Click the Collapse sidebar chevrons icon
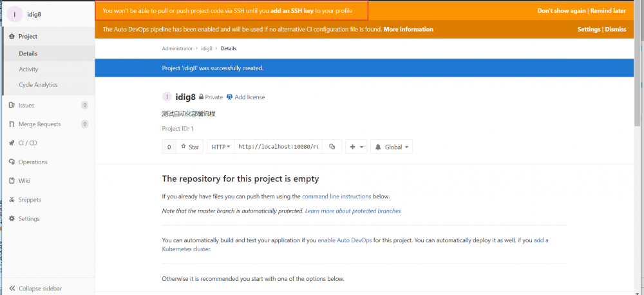 [12, 289]
